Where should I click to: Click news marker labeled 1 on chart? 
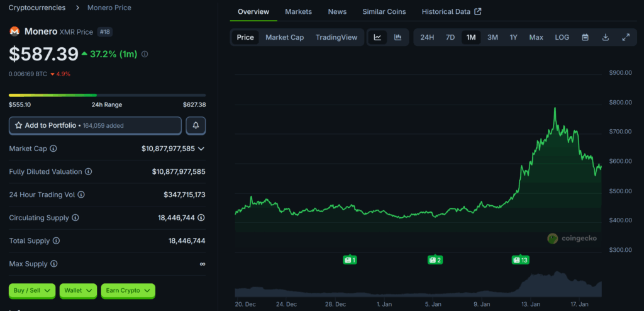click(x=350, y=260)
